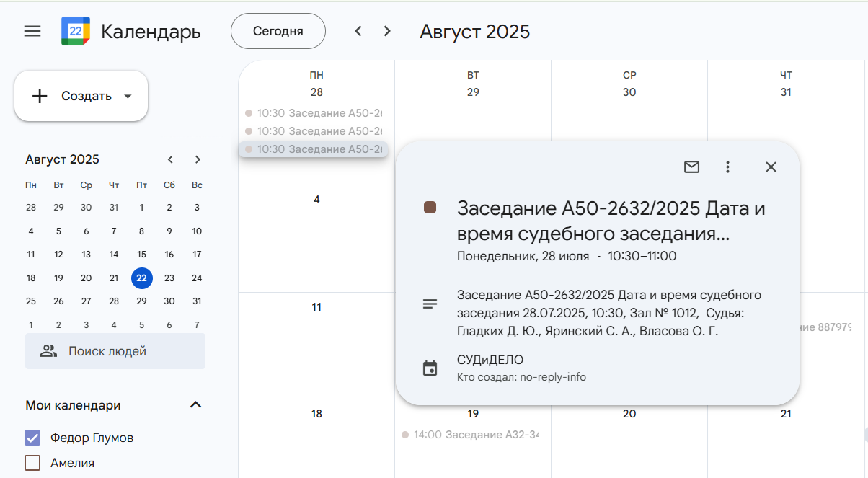Email event details via envelope icon

[691, 167]
